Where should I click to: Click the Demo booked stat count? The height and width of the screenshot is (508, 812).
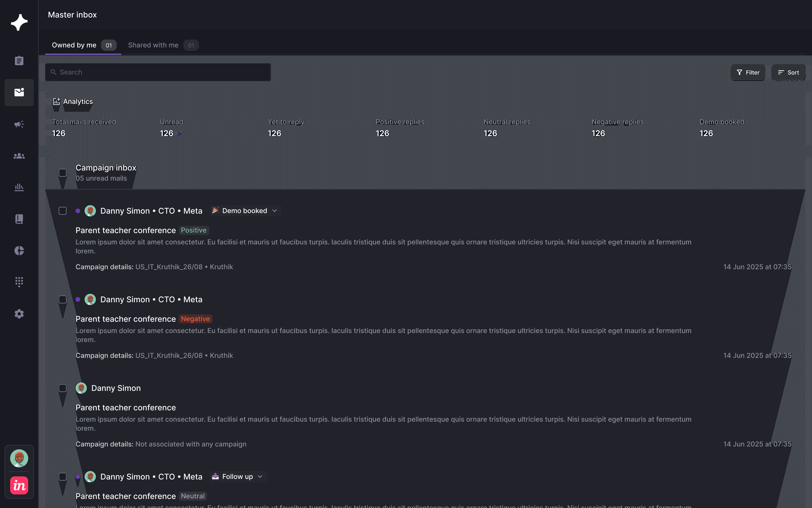pos(706,133)
